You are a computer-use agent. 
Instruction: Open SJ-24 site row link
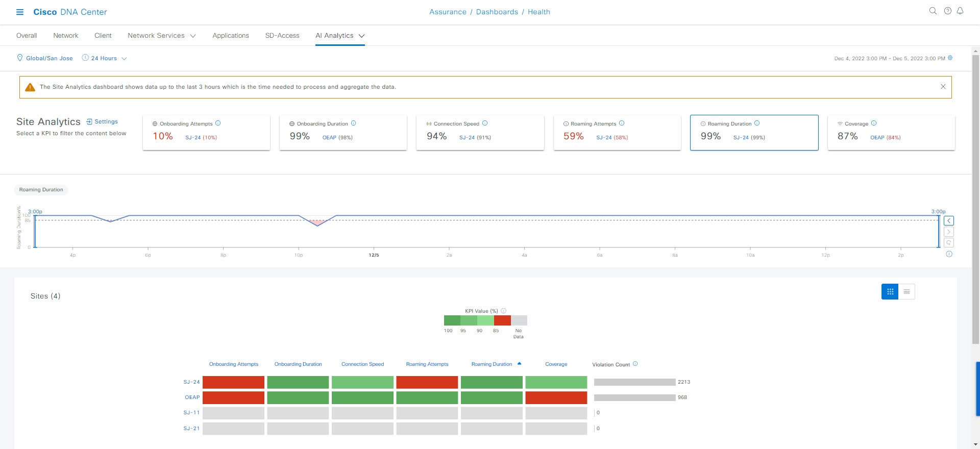tap(191, 382)
